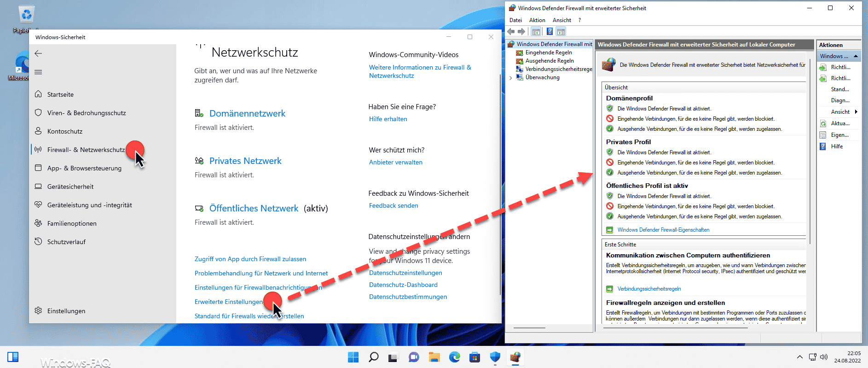Open Schutzverlauf section
Image resolution: width=868 pixels, height=368 pixels.
66,242
